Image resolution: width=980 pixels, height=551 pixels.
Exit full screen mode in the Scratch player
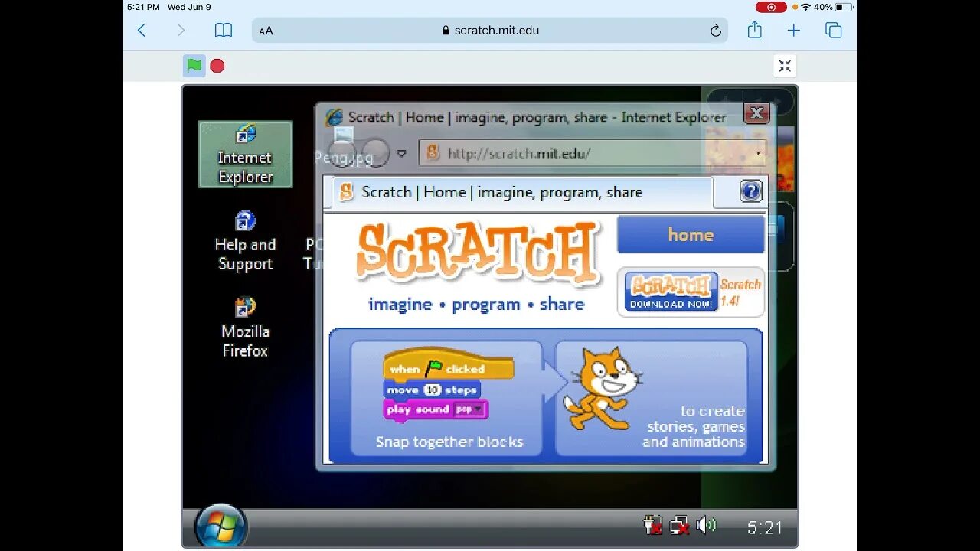click(x=785, y=66)
